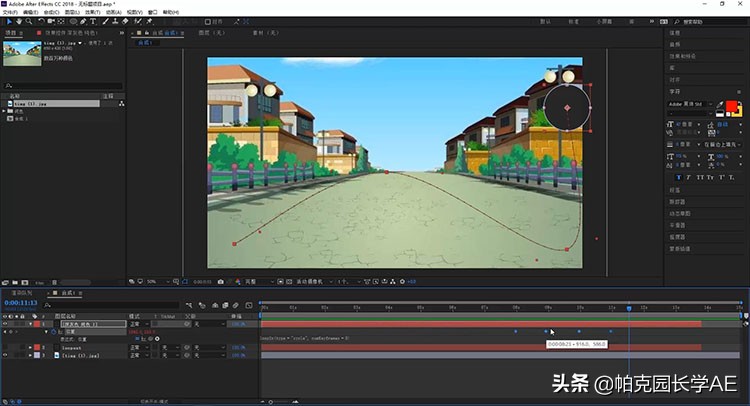Toggle visibility of layer 3 eye icon

coord(5,355)
